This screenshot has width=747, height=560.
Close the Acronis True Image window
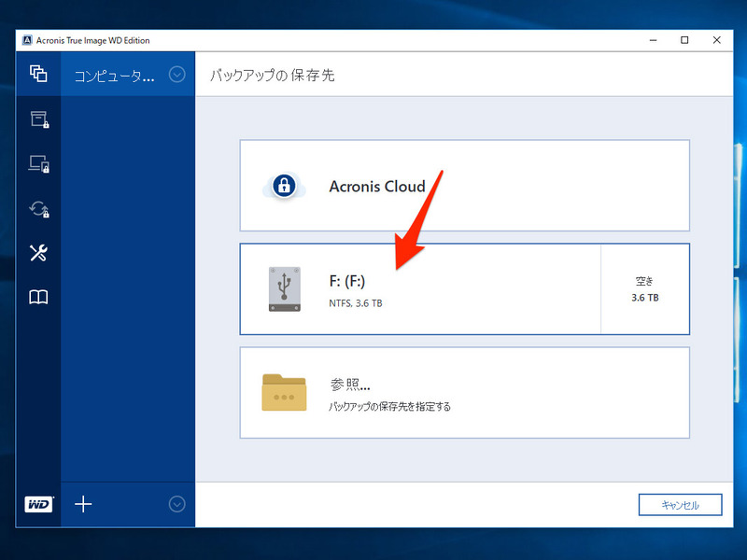point(716,40)
